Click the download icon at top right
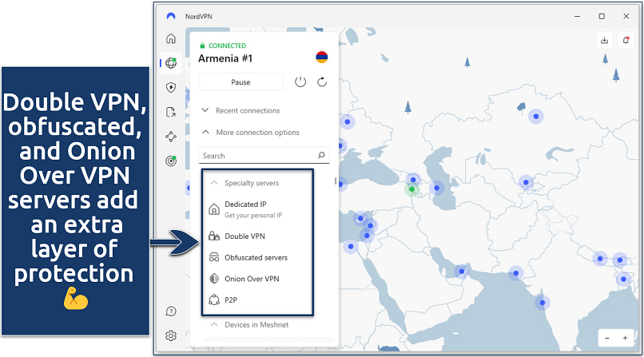This screenshot has height=357, width=644. point(604,40)
